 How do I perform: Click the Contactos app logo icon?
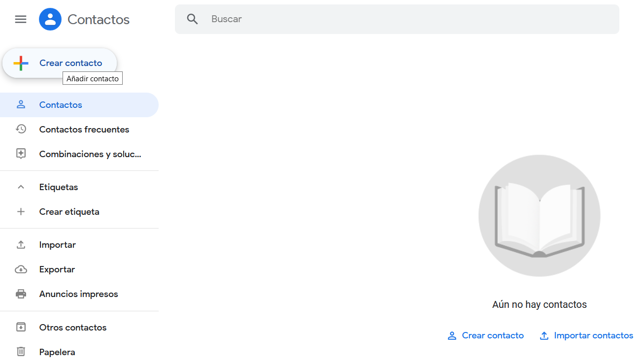(x=50, y=19)
